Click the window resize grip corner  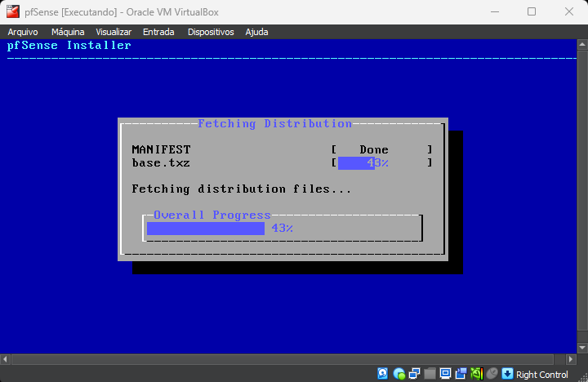pos(583,377)
